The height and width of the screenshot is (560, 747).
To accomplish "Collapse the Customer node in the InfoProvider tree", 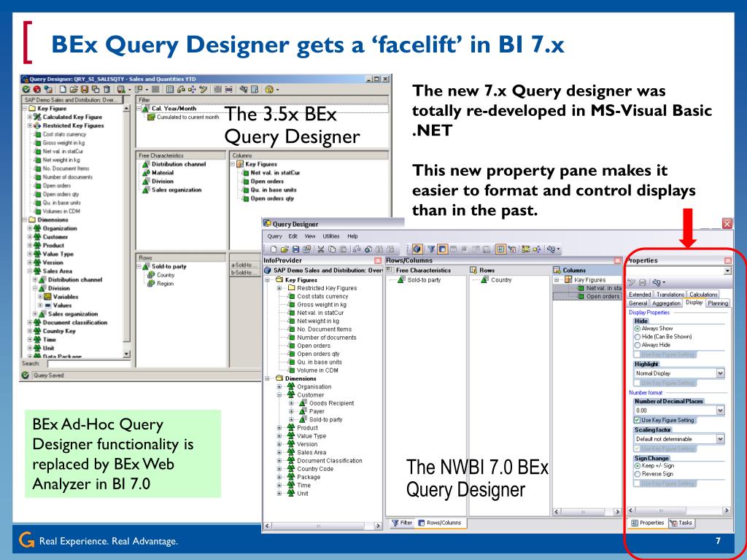I will [x=279, y=394].
